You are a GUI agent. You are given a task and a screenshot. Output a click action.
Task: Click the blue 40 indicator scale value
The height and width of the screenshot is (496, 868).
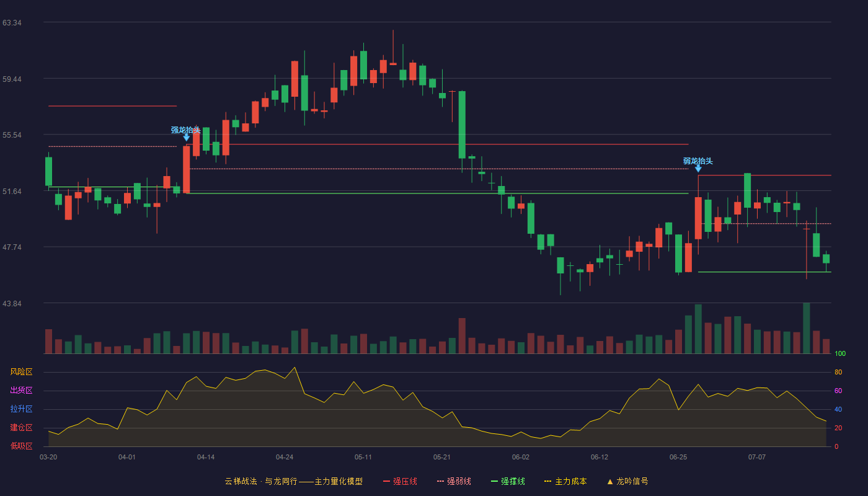838,410
